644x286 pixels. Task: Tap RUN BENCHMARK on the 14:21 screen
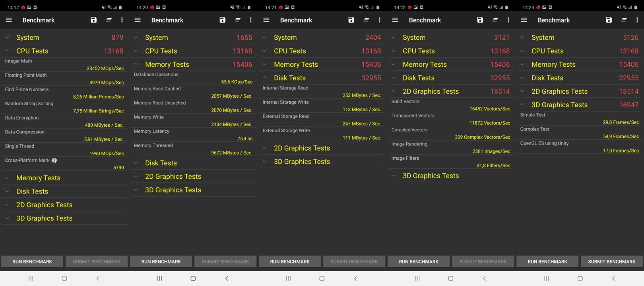click(x=290, y=261)
